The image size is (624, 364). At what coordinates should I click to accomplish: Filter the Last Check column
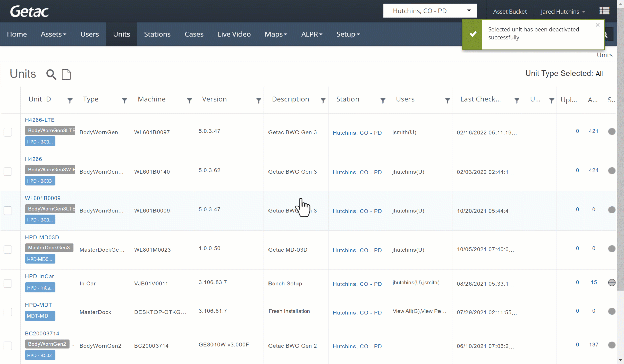(x=517, y=100)
